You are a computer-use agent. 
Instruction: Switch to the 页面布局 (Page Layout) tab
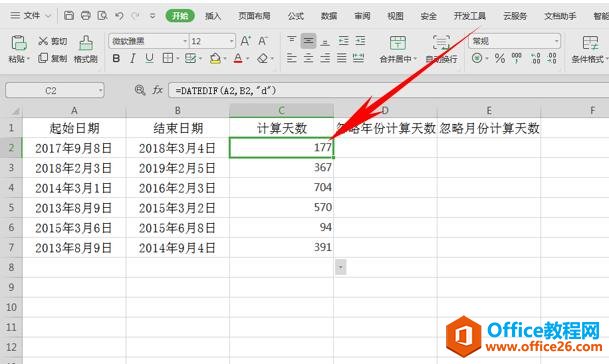(254, 16)
